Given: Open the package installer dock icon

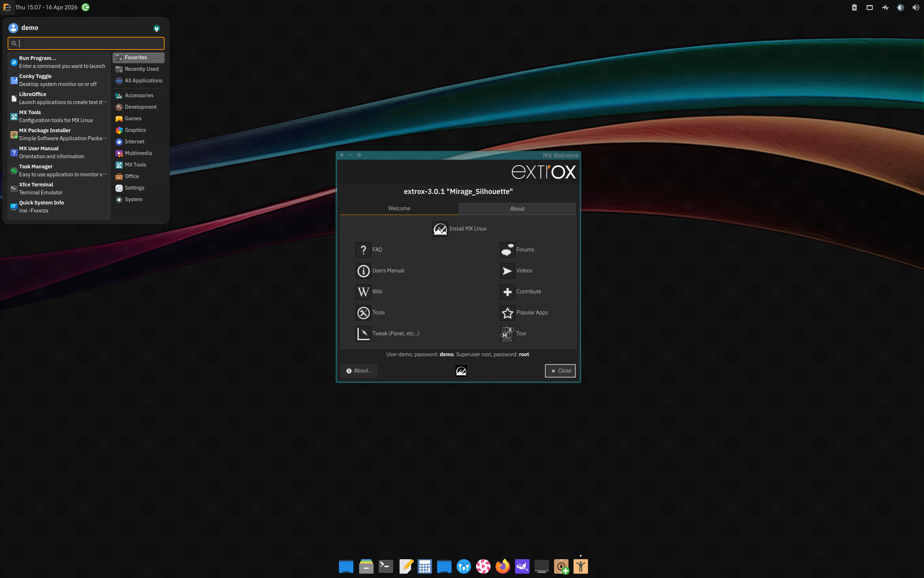Looking at the screenshot, I should (561, 566).
